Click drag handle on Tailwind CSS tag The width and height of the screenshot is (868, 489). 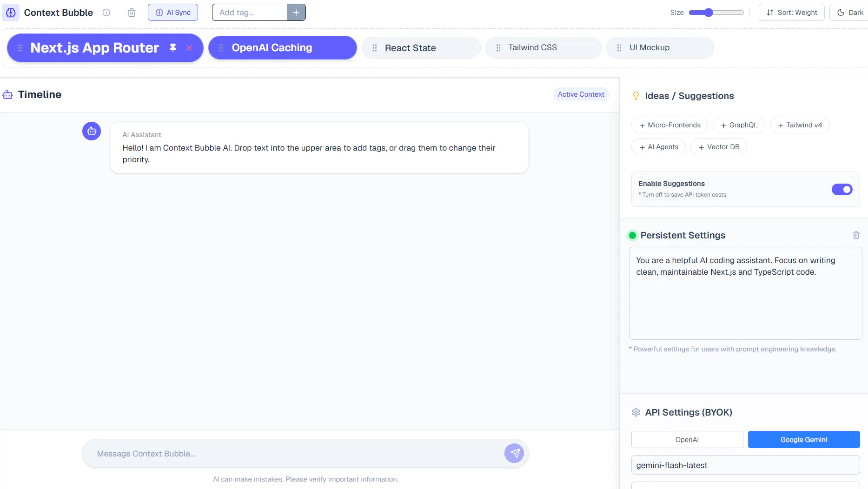click(498, 48)
